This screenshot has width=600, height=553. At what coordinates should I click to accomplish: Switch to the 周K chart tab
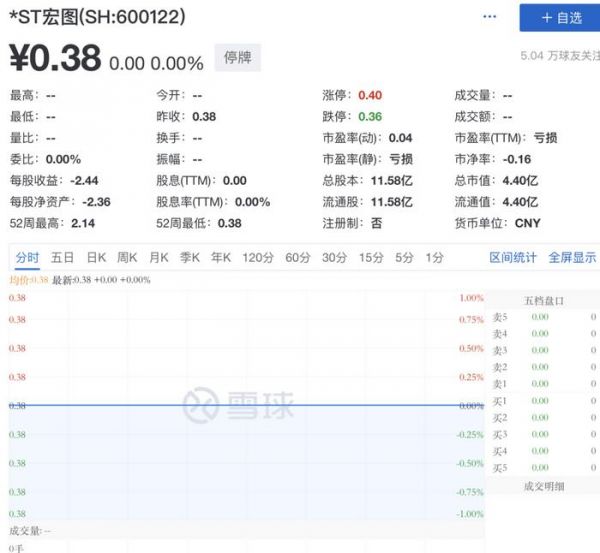tap(127, 258)
